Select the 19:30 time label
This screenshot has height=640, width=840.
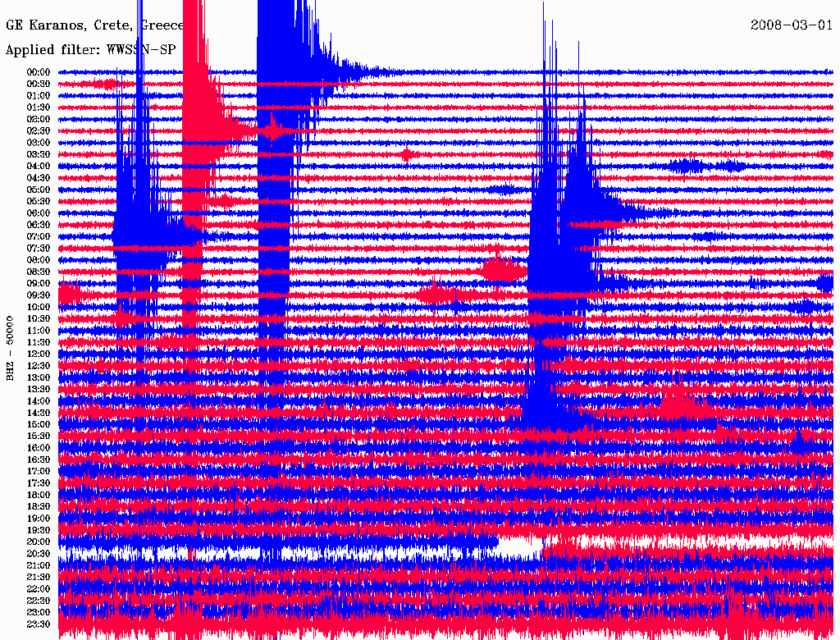(39, 531)
